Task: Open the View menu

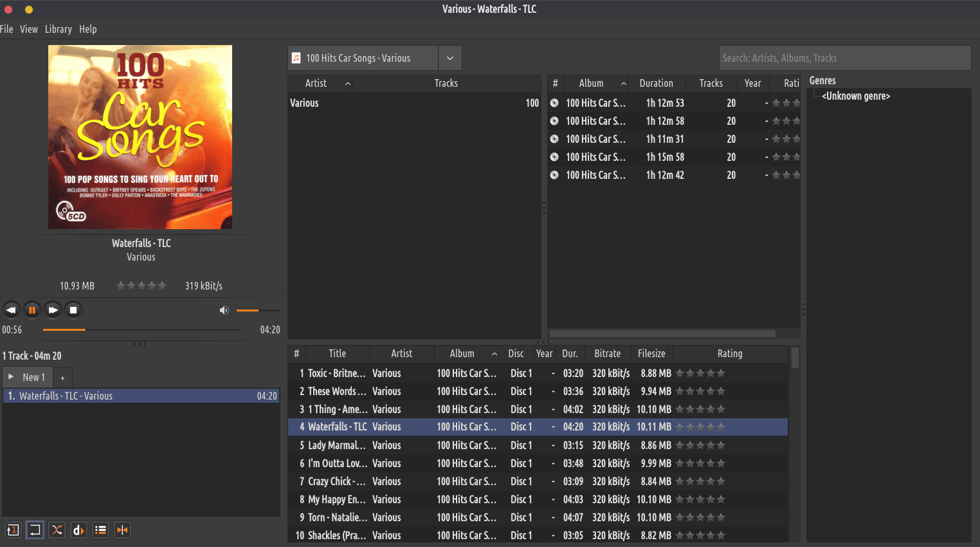Action: [x=29, y=29]
